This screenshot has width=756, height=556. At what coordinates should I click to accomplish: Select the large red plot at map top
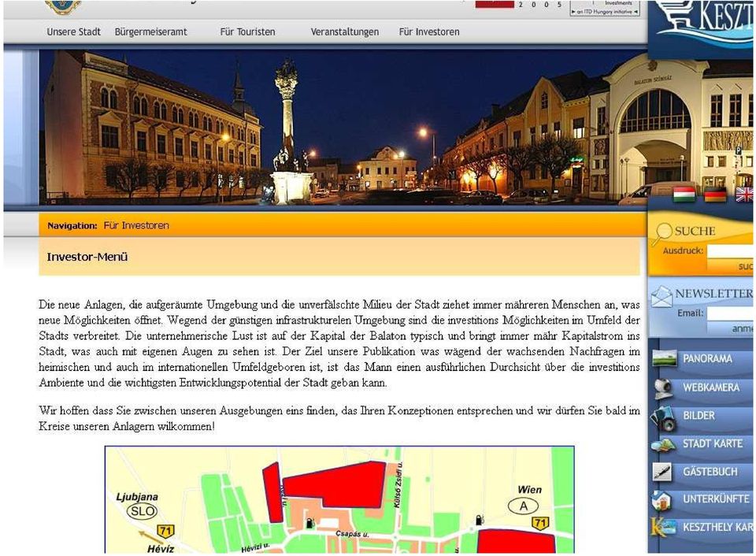(x=334, y=484)
